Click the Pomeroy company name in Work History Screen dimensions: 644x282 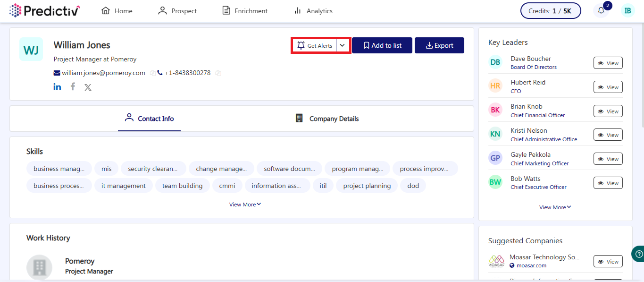click(x=80, y=261)
